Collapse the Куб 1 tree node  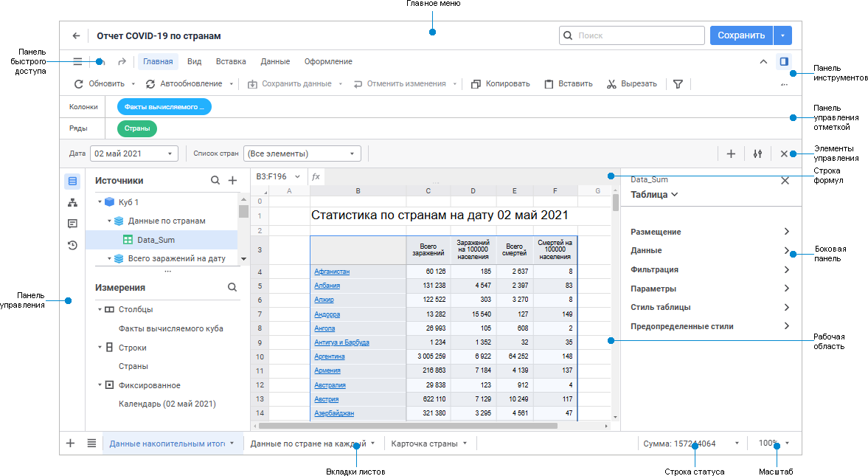(x=100, y=202)
